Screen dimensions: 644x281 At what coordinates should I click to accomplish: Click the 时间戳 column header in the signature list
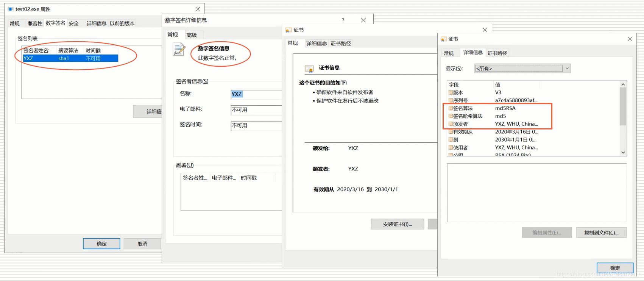[x=101, y=50]
